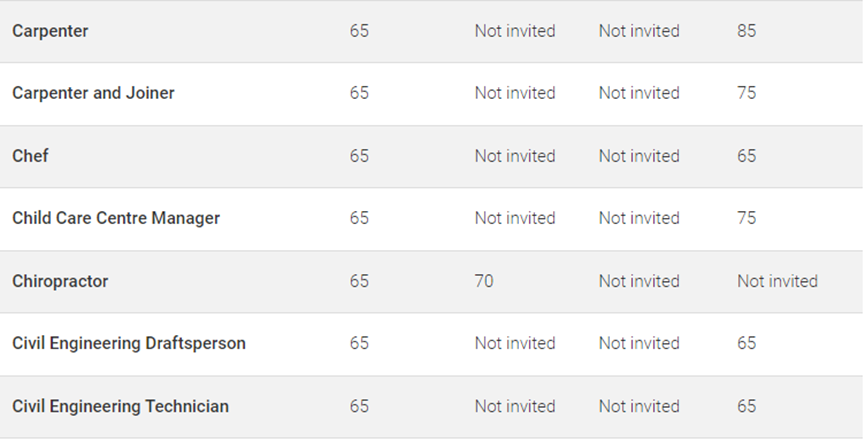Select the Chef occupation label
This screenshot has width=865, height=442.
[30, 156]
